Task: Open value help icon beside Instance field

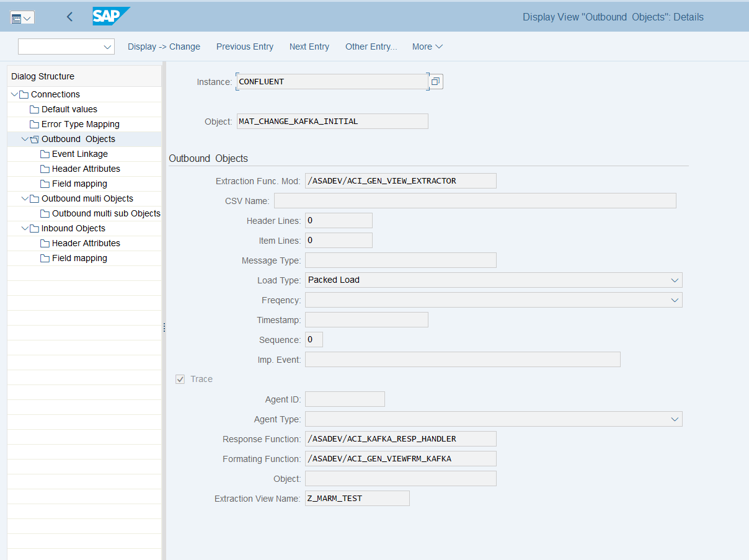Action: (x=436, y=81)
